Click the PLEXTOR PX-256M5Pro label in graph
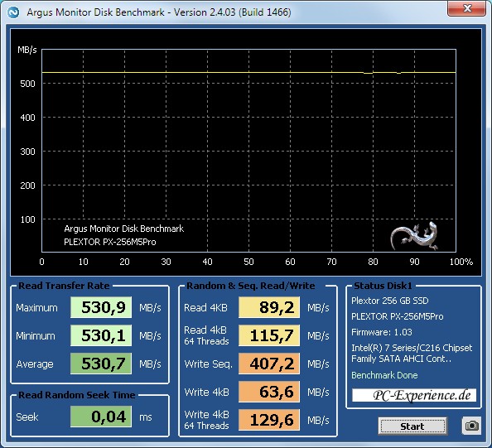The image size is (492, 448). coord(110,242)
